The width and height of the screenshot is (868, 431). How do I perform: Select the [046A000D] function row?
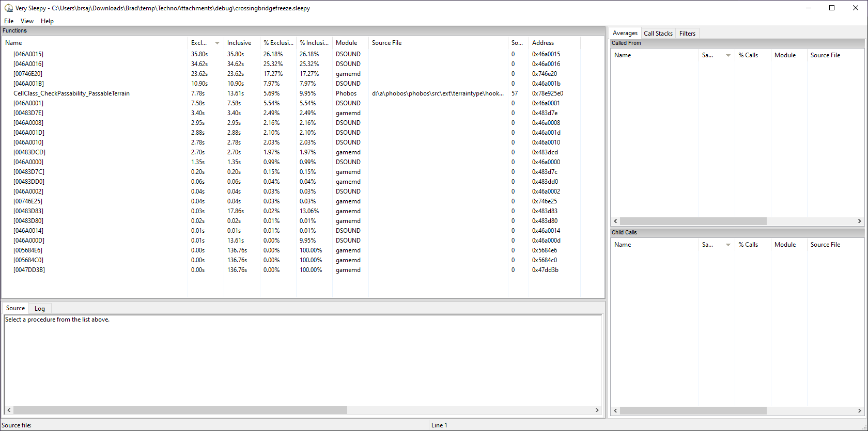(x=303, y=241)
